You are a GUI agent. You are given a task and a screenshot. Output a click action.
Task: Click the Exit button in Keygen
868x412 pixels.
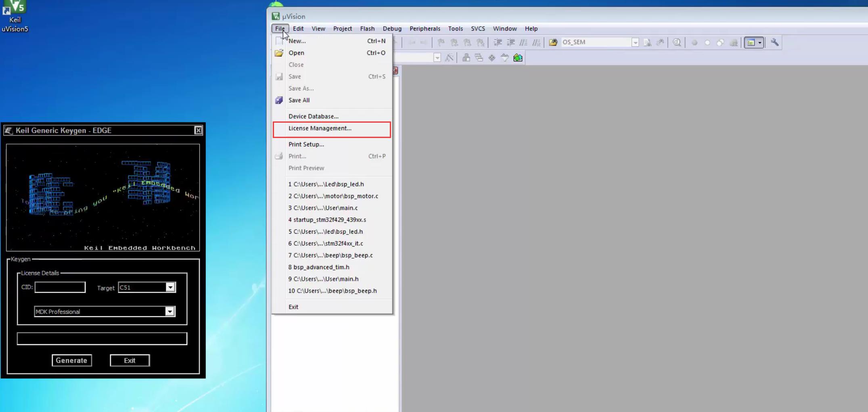(130, 360)
